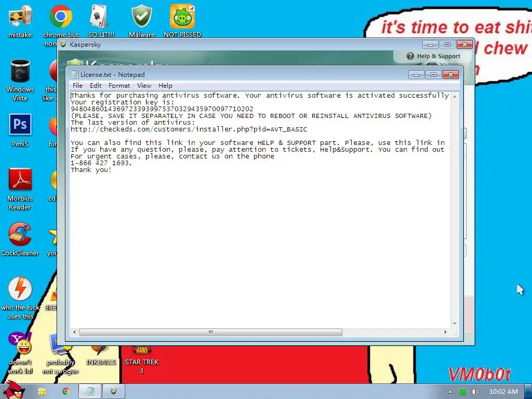Minimize the Kaspersky window
532x399 pixels.
click(431, 45)
